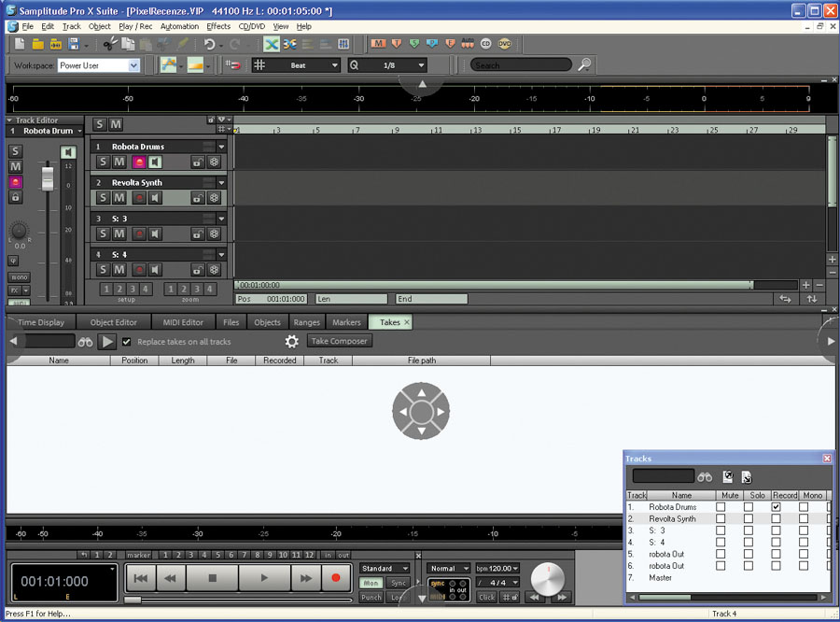
Task: Click the Punch button in transport
Action: [371, 597]
